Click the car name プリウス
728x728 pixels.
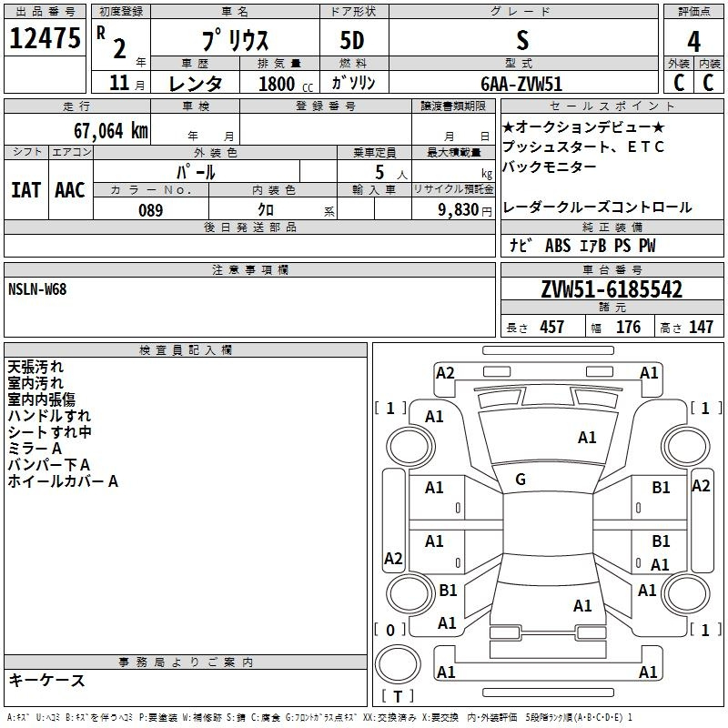(233, 42)
